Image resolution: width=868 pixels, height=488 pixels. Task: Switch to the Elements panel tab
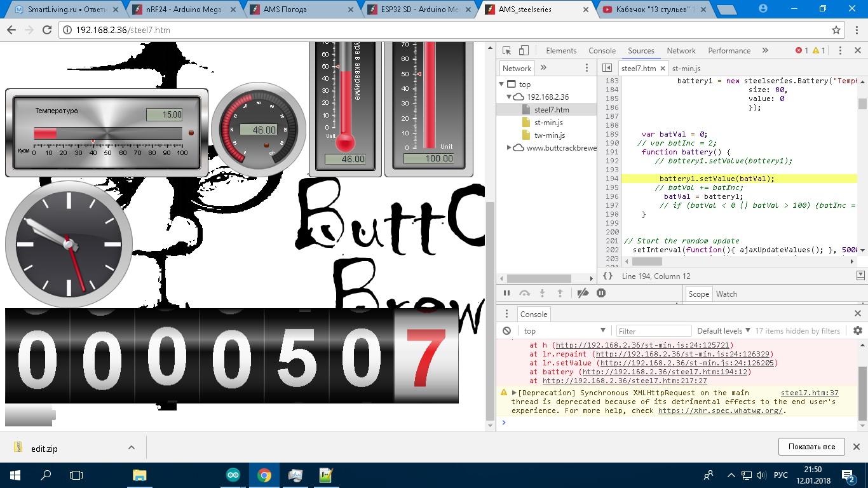561,51
